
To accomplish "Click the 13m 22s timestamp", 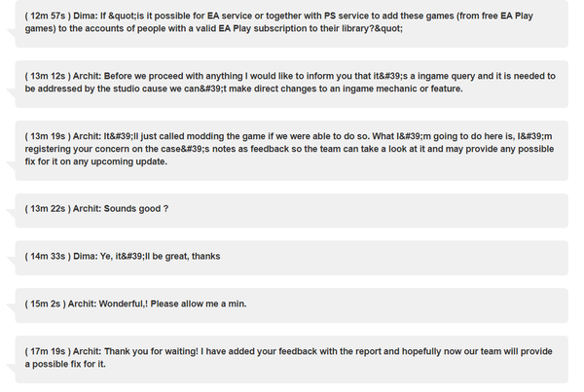I will pos(48,209).
